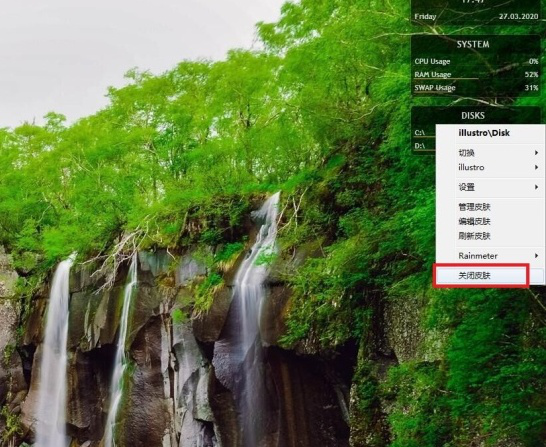The image size is (546, 447).
Task: Expand the arrow next to 切换
Action: (x=536, y=153)
